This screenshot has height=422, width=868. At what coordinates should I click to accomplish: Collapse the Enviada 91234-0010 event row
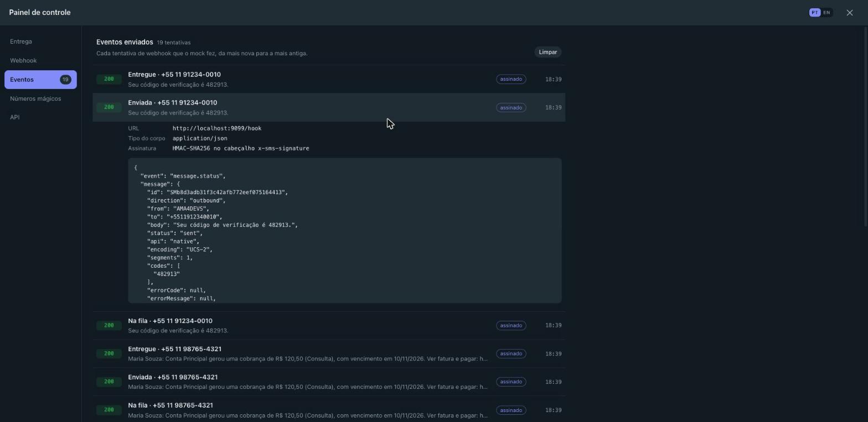click(x=329, y=107)
